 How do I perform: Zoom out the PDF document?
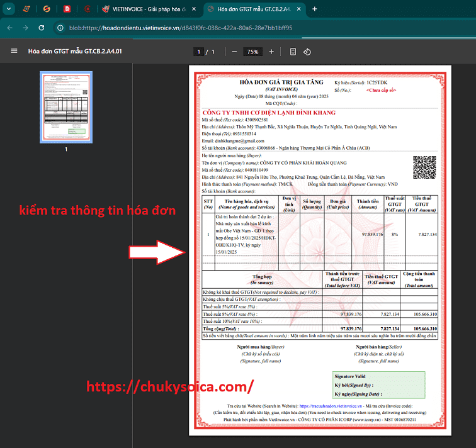pos(234,52)
